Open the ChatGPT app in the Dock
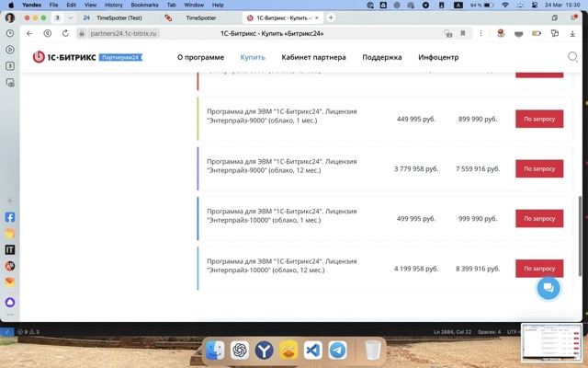This screenshot has width=588, height=368. [240, 351]
